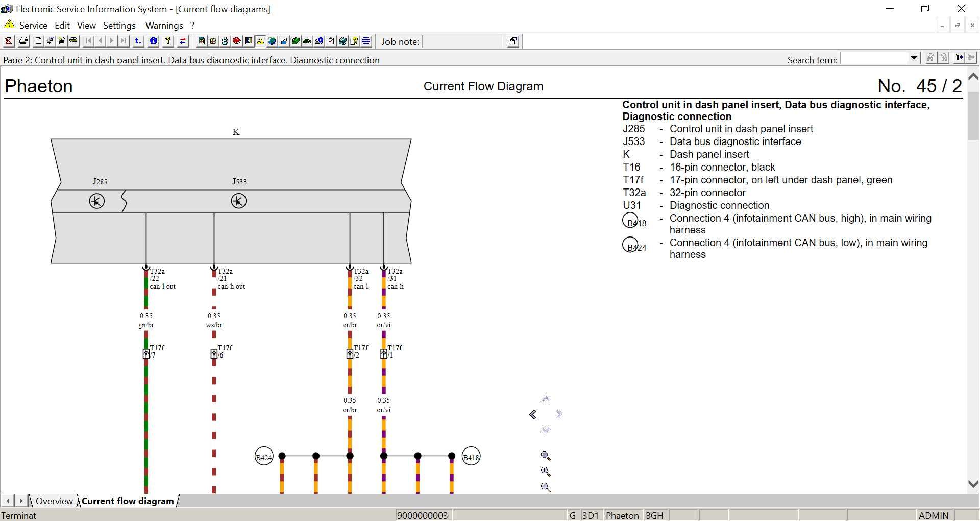The width and height of the screenshot is (980, 521).
Task: Click the Search term input field
Action: click(875, 58)
